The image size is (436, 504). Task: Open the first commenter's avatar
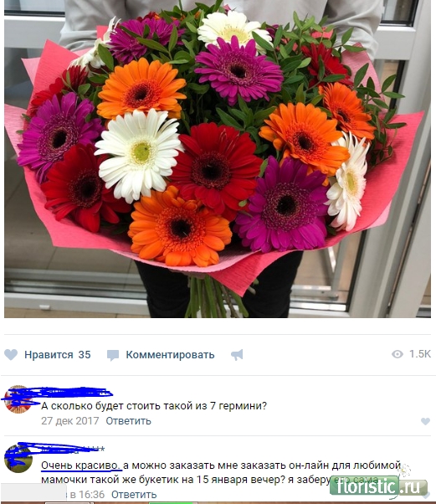click(x=18, y=399)
